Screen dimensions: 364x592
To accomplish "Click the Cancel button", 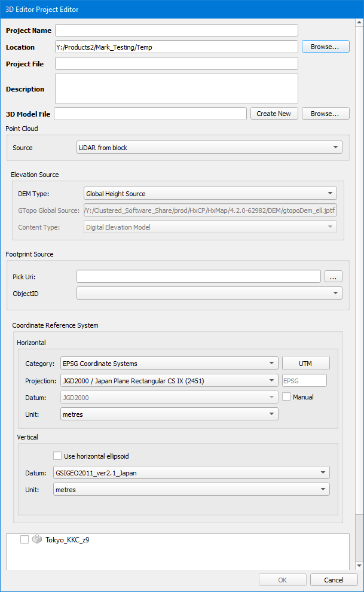I will pos(334,580).
